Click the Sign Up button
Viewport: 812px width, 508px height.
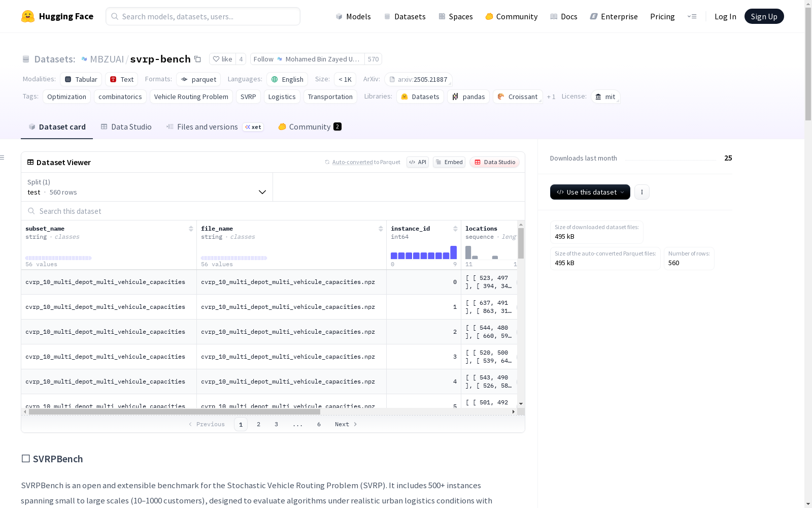click(x=764, y=16)
